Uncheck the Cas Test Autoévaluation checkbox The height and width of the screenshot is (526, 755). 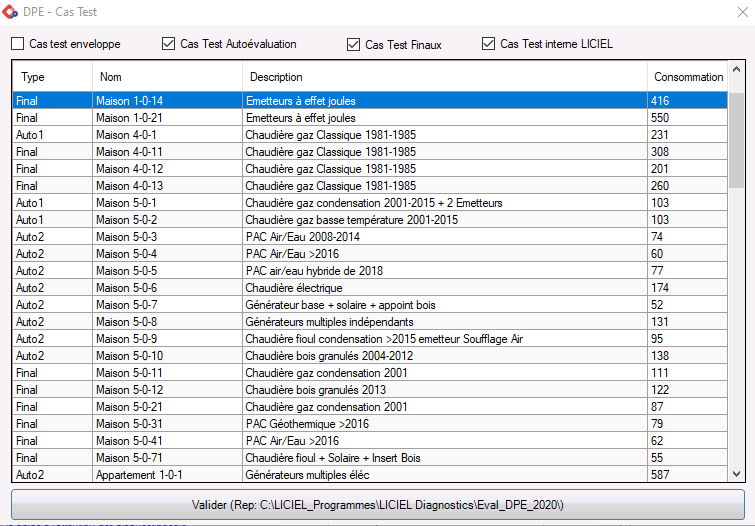pyautogui.click(x=168, y=44)
